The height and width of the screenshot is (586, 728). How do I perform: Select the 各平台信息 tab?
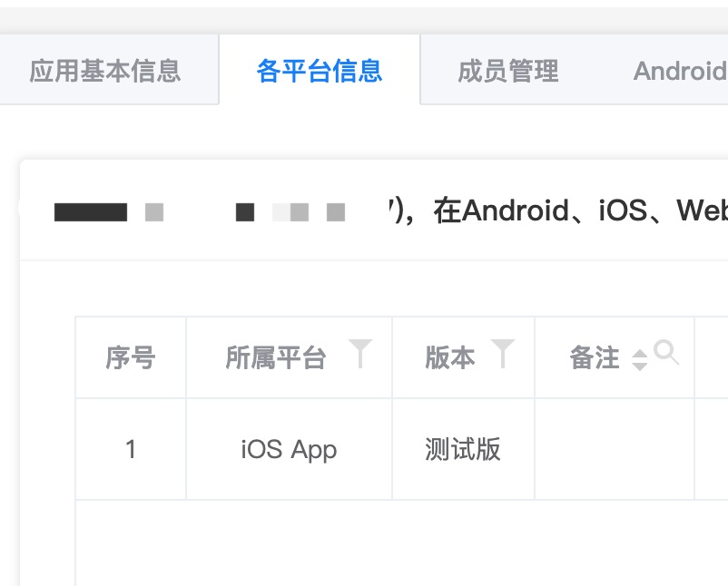click(319, 71)
